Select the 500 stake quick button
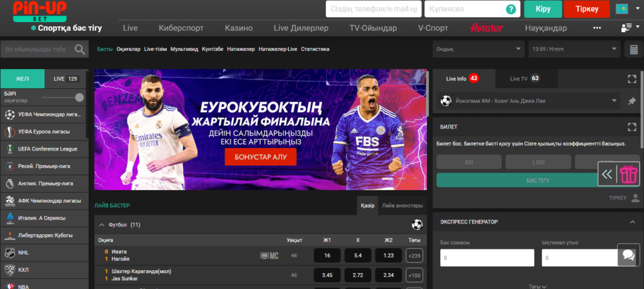This screenshot has height=289, width=644. (469, 162)
